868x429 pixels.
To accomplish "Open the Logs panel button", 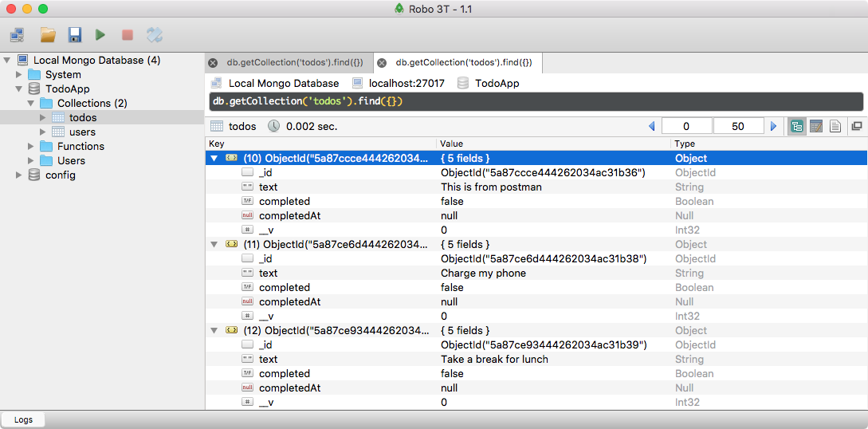I will click(x=23, y=419).
